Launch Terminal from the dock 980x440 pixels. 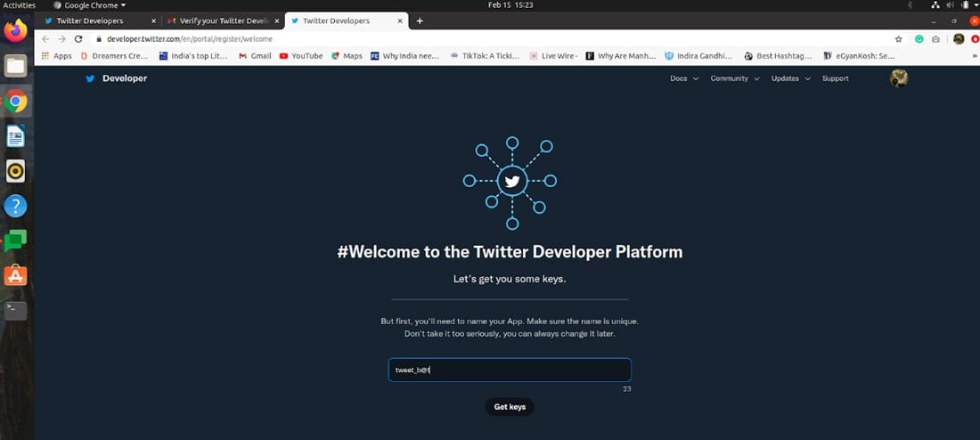point(16,310)
